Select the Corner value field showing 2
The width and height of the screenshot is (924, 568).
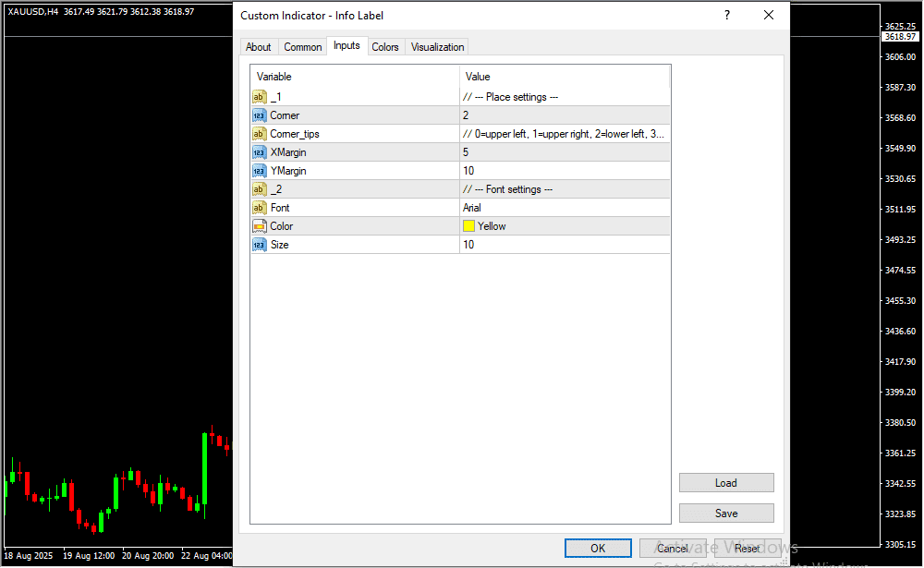[564, 115]
